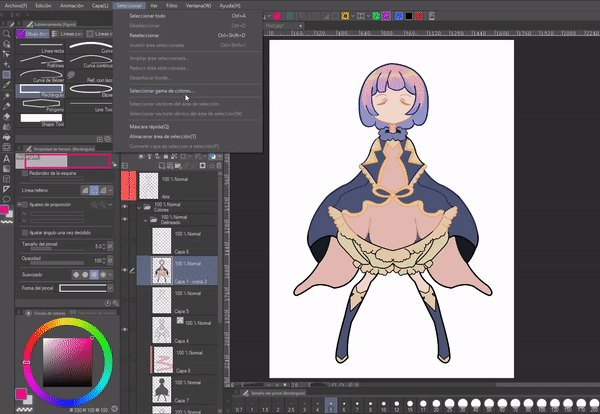Viewport: 600px width, 414px height.
Task: Select the Polilínea sub tool
Action: (x=41, y=62)
